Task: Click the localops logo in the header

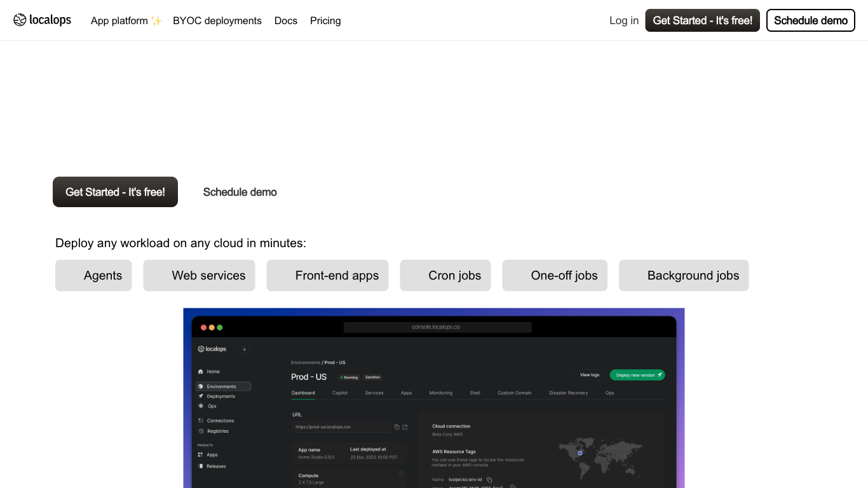Action: (x=42, y=20)
